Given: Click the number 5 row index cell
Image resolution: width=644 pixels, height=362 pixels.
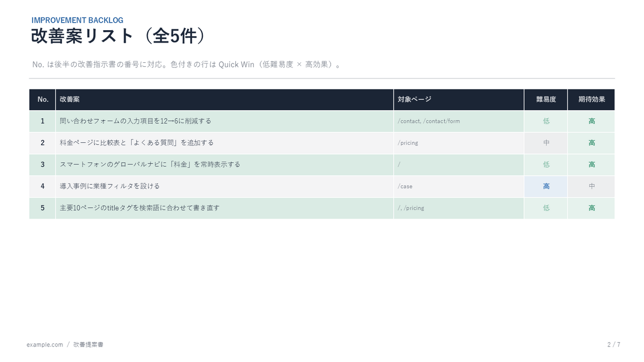Looking at the screenshot, I should coord(43,208).
